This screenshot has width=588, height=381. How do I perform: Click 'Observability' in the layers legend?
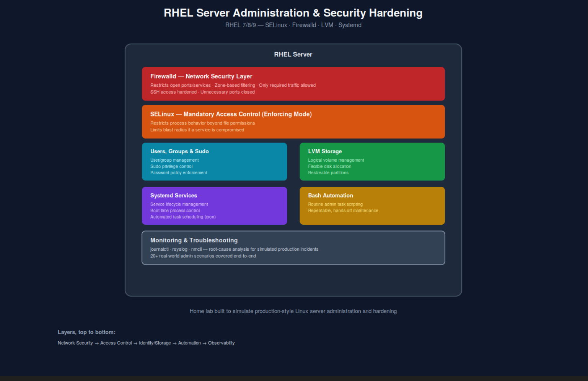[221, 343]
